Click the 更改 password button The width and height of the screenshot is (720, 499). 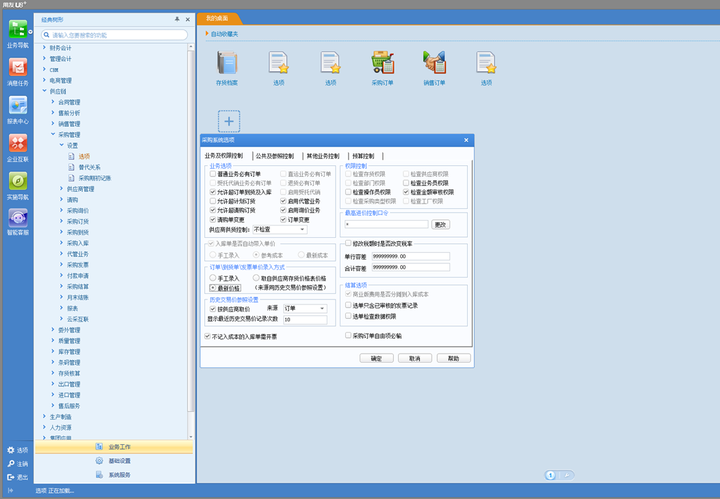pos(440,224)
